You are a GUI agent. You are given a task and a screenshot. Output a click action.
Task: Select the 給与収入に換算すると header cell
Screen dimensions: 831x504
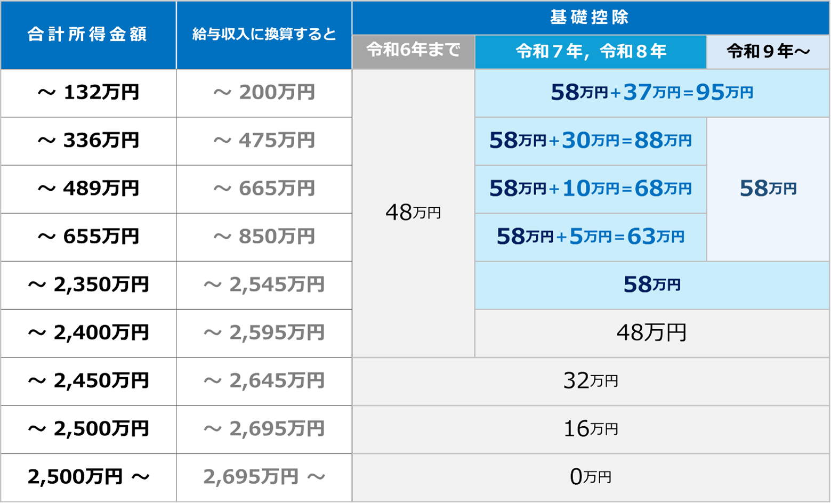pos(264,35)
